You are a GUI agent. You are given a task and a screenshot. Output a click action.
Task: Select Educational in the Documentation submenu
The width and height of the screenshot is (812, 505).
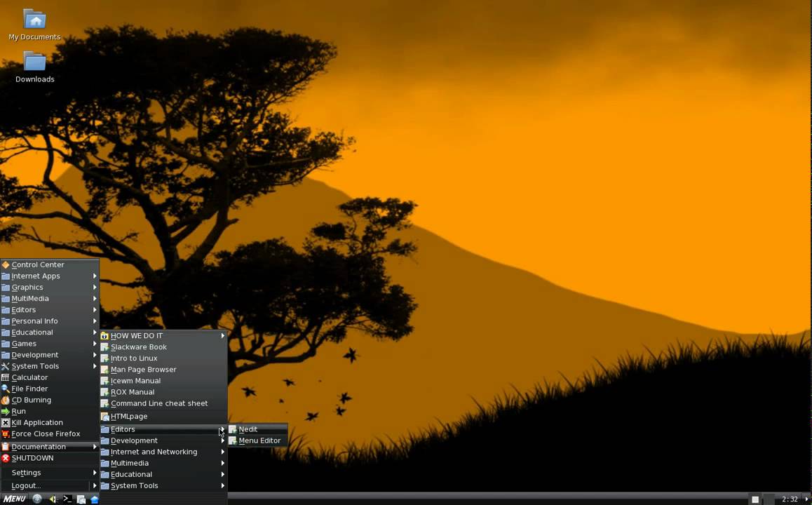(x=163, y=474)
